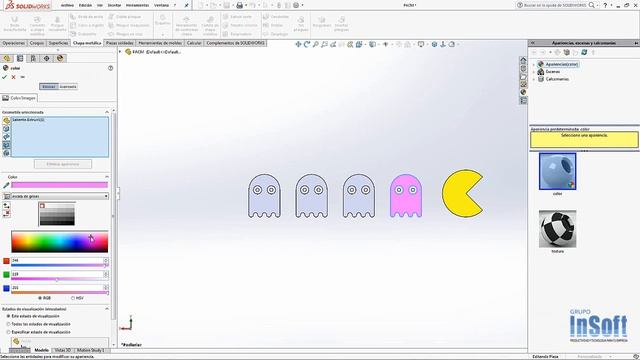Open the DimXpertManager crosshair tab
Screen dimensions: 640x360
coord(47,58)
